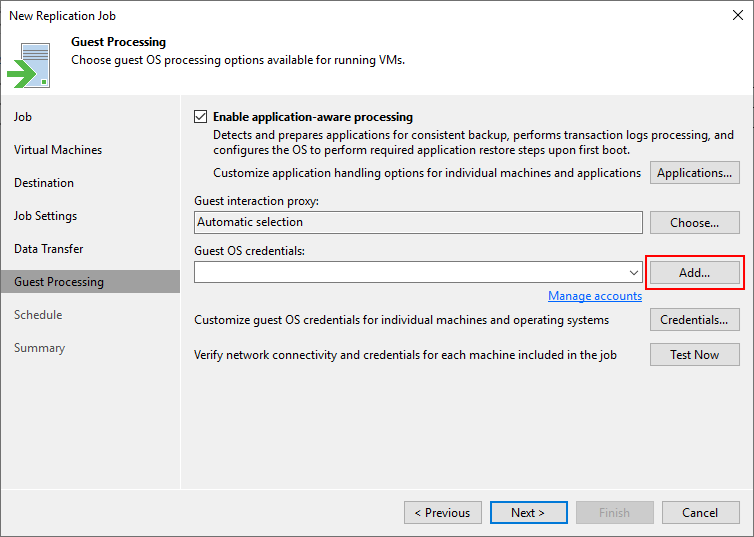This screenshot has width=754, height=537.
Task: Open the Manage accounts link
Action: pos(595,296)
